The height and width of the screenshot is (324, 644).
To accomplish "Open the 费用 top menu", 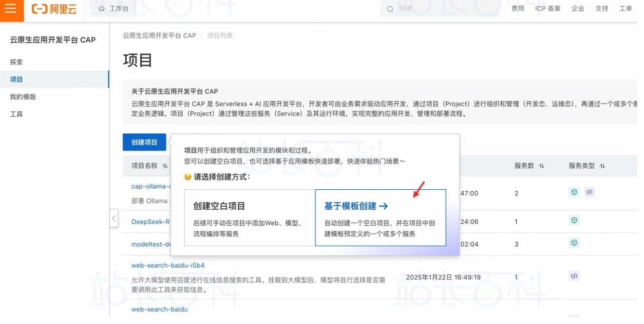I will pyautogui.click(x=518, y=9).
